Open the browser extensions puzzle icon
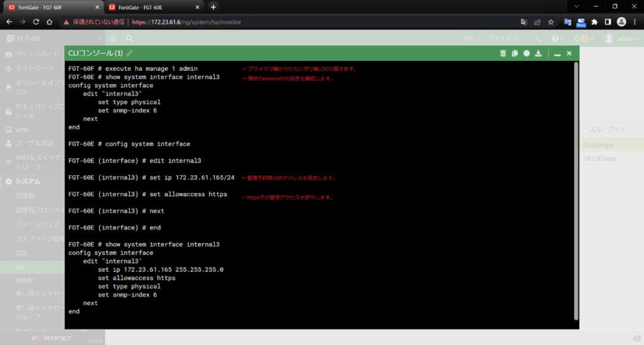644x345 pixels. [595, 22]
